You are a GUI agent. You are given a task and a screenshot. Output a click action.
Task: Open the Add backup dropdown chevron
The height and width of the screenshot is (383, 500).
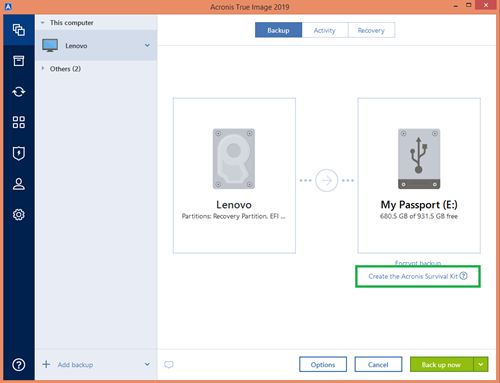click(x=147, y=364)
